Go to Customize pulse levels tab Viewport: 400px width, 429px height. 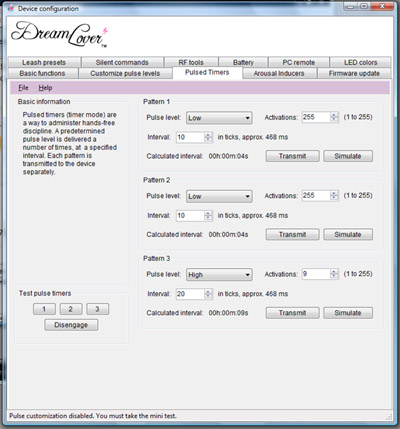pos(125,73)
